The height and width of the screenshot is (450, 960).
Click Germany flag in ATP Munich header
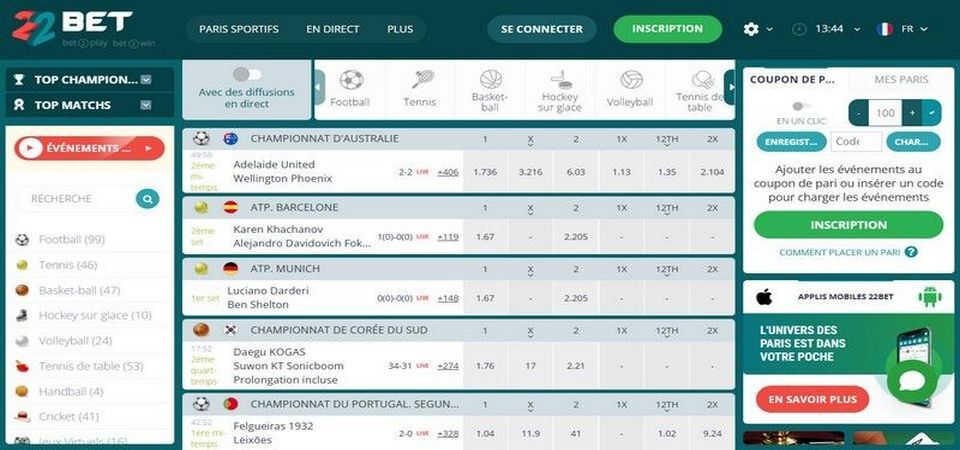(x=231, y=268)
